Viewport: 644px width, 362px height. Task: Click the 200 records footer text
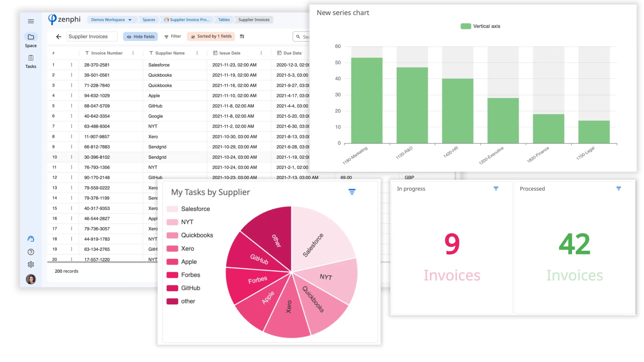pyautogui.click(x=66, y=271)
